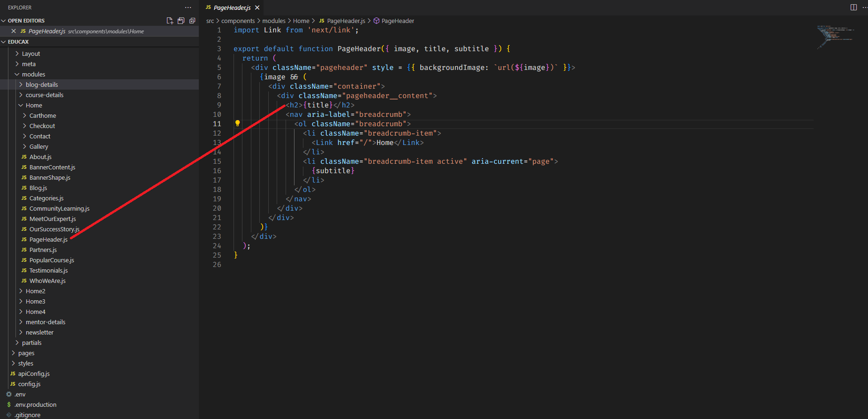Viewport: 868px width, 419px height.
Task: Expand the Gallery folder
Action: pyautogui.click(x=38, y=146)
